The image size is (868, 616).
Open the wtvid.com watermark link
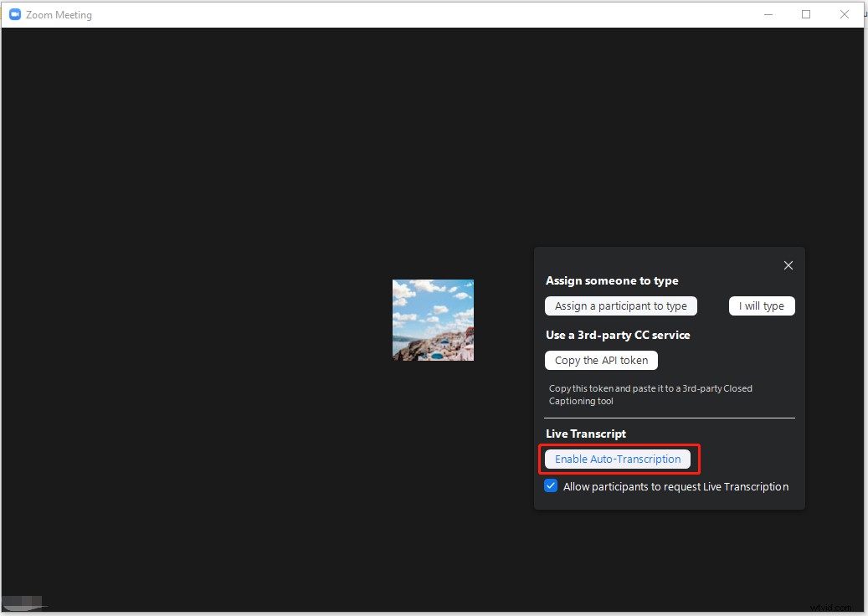pyautogui.click(x=831, y=607)
